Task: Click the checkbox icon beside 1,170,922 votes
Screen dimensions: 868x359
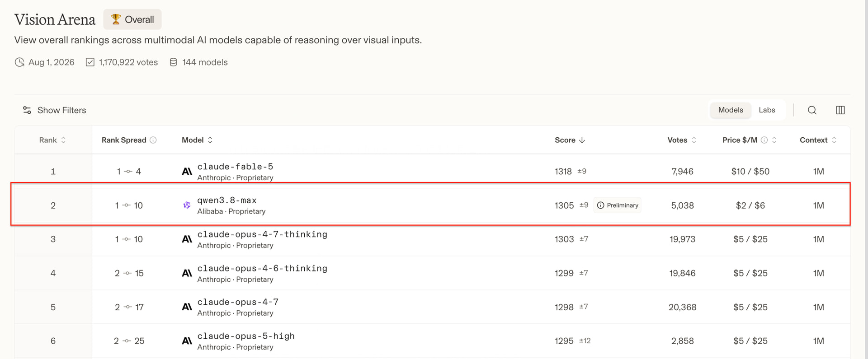Action: tap(90, 62)
